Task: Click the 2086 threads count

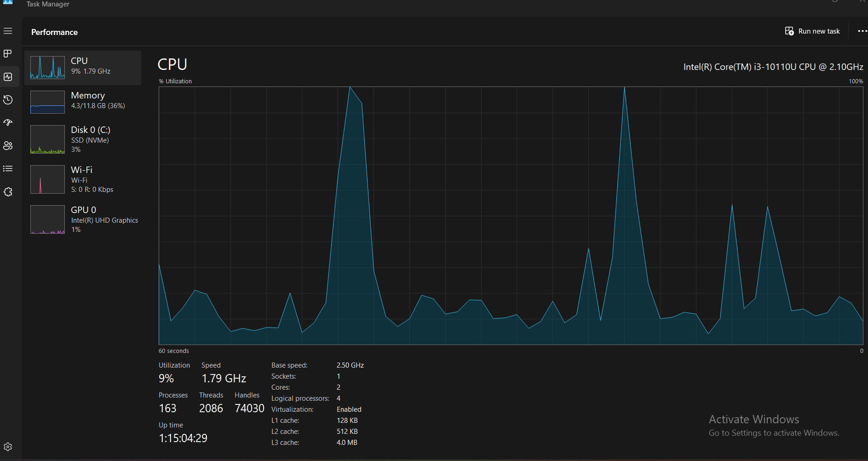Action: (x=211, y=409)
